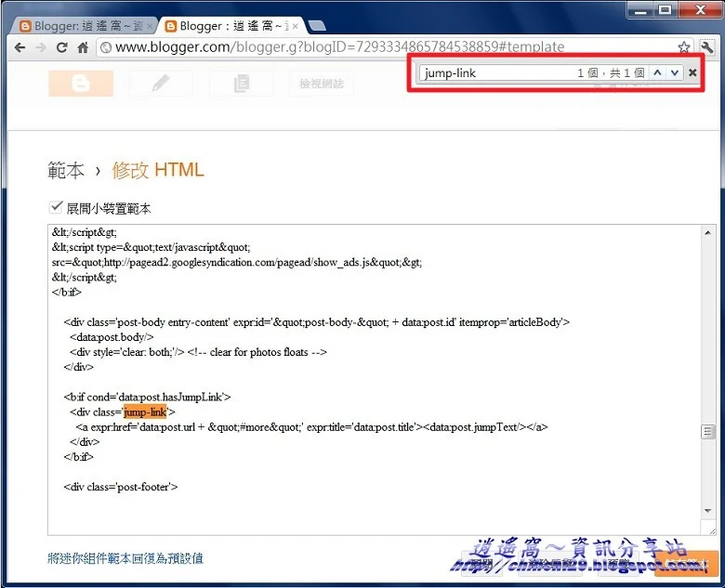Screen dimensions: 725x588
Task: Open the posts list icon
Action: [x=241, y=84]
